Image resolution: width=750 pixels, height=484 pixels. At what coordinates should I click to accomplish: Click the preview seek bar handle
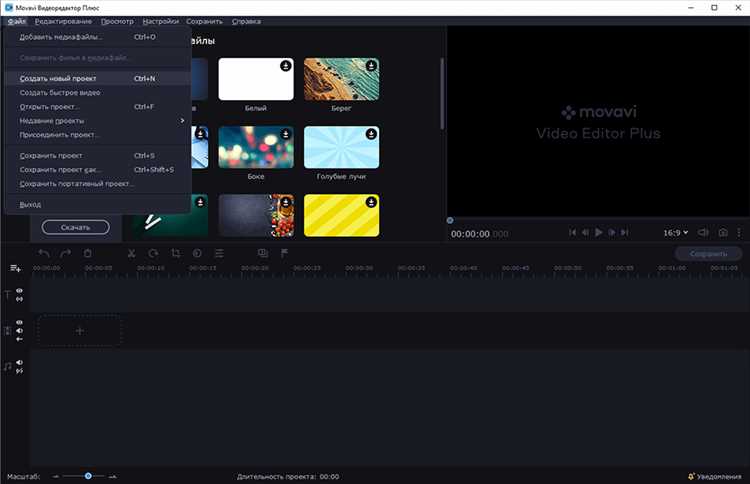click(450, 220)
